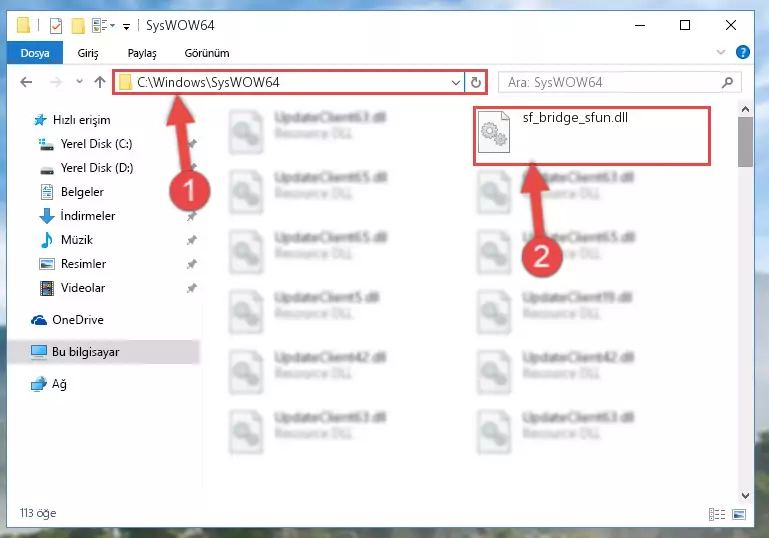The image size is (769, 538).
Task: Open İndirmeler folder in sidebar
Action: [77, 216]
